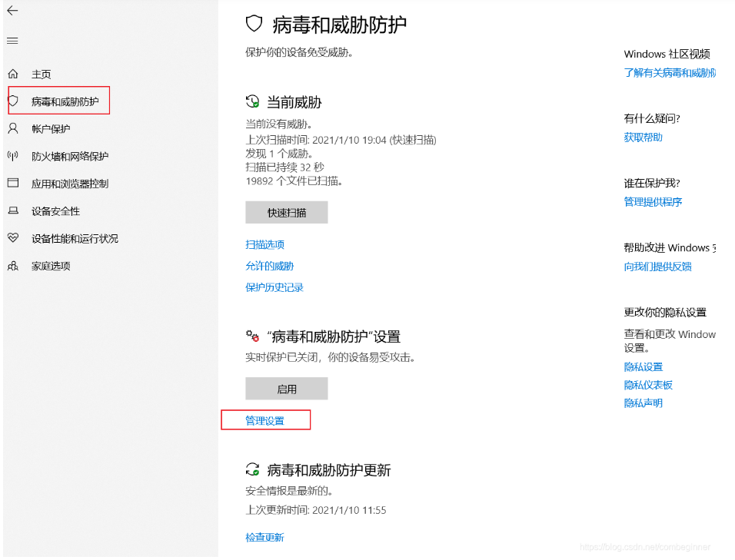The height and width of the screenshot is (560, 735).
Task: Click text 上次更新时间: 2021/1/10 11:55
Action: coord(316,510)
